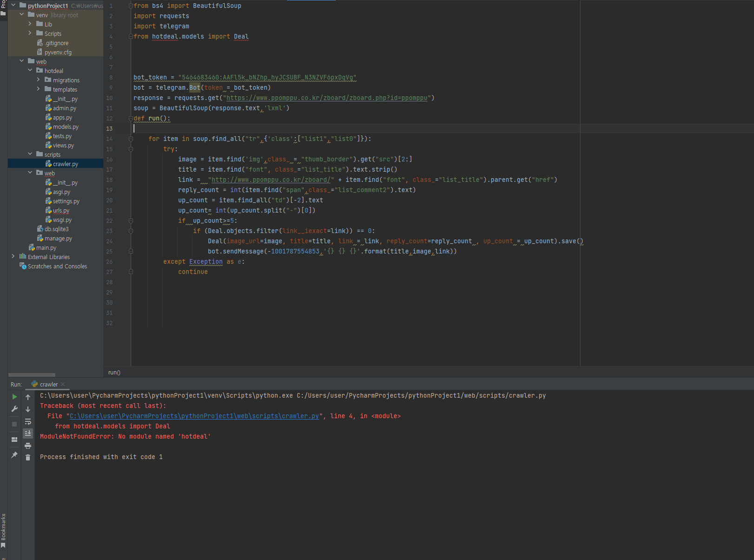The width and height of the screenshot is (754, 560).
Task: Go up the stack trace arrow
Action: [x=28, y=397]
